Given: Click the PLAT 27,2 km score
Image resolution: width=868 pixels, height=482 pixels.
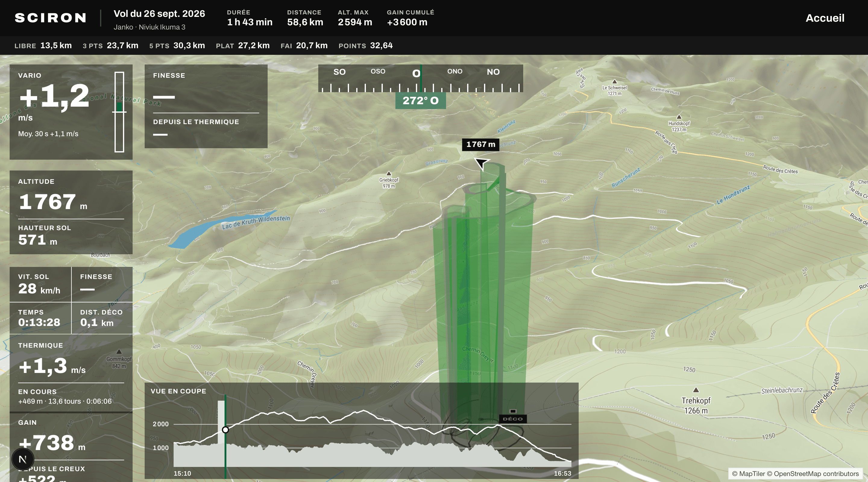Looking at the screenshot, I should pyautogui.click(x=243, y=45).
